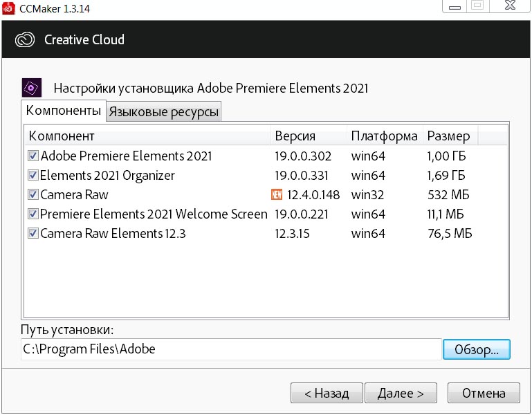This screenshot has width=532, height=415.
Task: Click version 19.0.0.302 cell
Action: (x=303, y=156)
